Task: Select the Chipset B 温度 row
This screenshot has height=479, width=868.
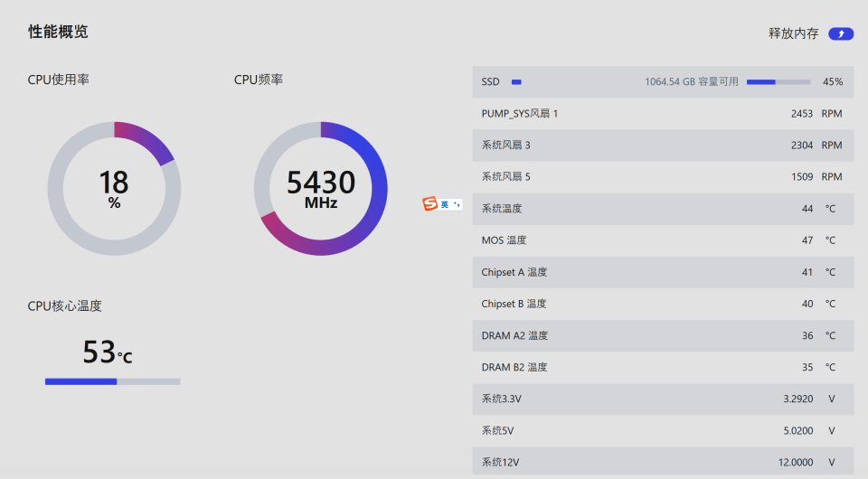Action: click(662, 304)
